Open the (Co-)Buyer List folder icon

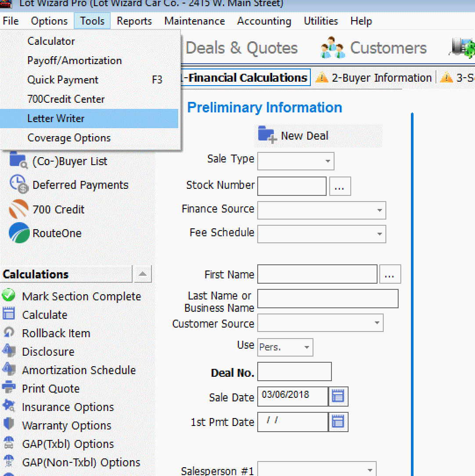(x=18, y=161)
